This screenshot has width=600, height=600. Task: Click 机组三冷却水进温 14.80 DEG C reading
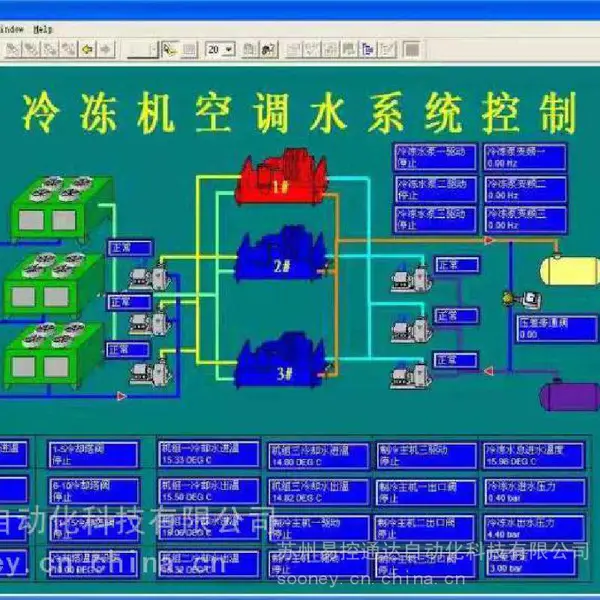[318, 456]
